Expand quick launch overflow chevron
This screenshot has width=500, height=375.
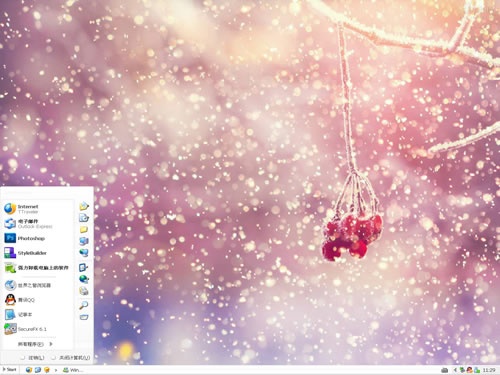56,370
